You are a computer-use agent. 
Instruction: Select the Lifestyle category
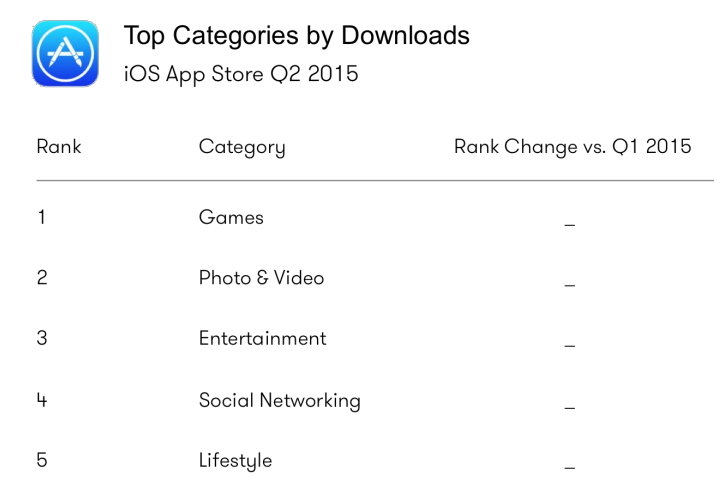click(x=235, y=461)
